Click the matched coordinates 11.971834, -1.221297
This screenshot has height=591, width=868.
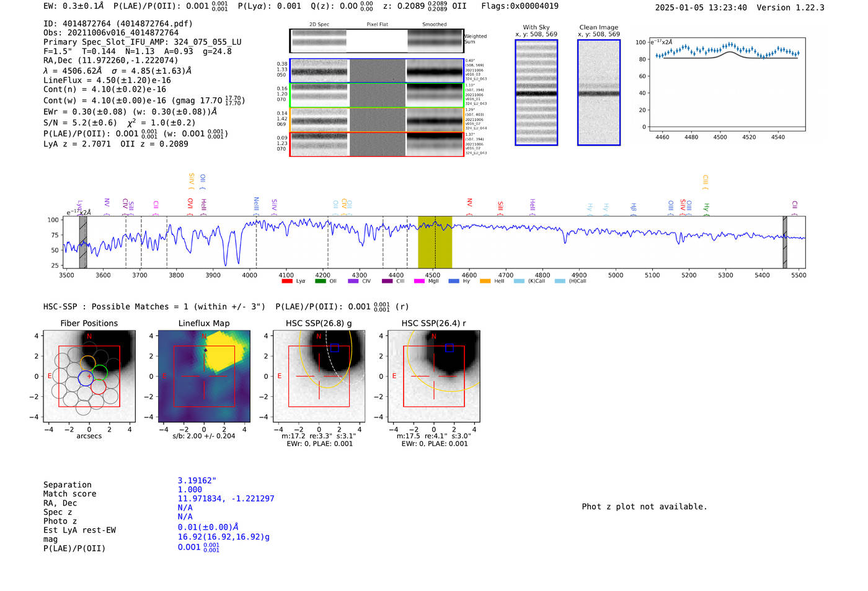coord(226,499)
